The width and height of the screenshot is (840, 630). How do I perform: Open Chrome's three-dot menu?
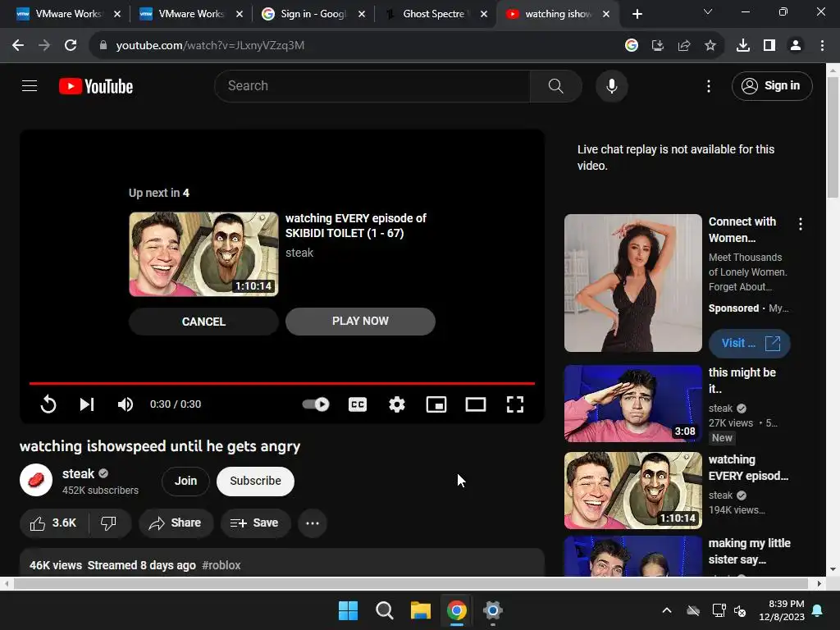(822, 46)
